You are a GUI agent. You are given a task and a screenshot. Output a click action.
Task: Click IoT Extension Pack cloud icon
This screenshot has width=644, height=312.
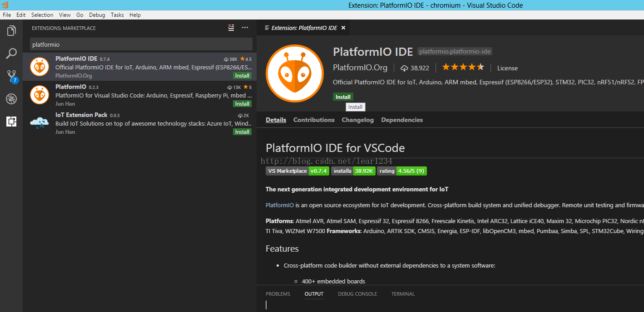[40, 123]
